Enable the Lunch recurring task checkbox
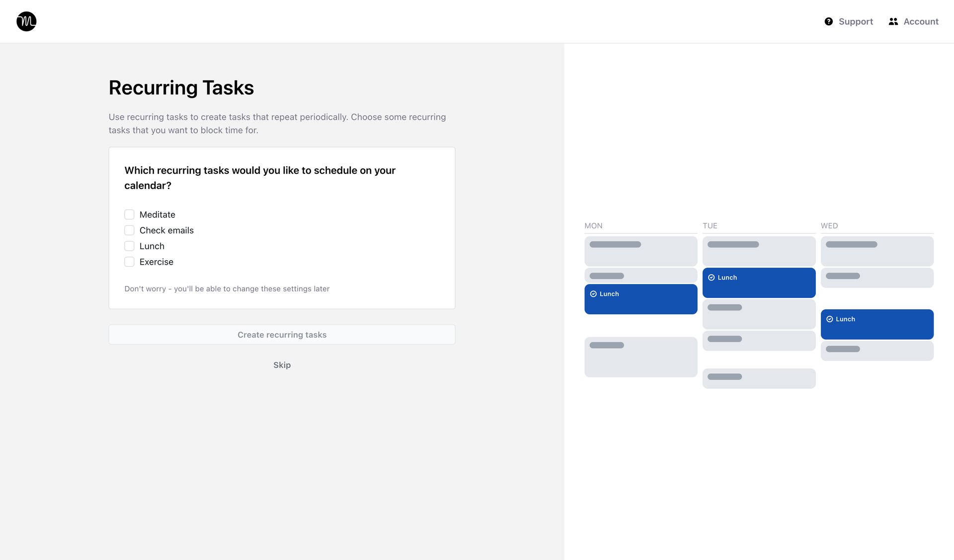The image size is (954, 560). (129, 246)
